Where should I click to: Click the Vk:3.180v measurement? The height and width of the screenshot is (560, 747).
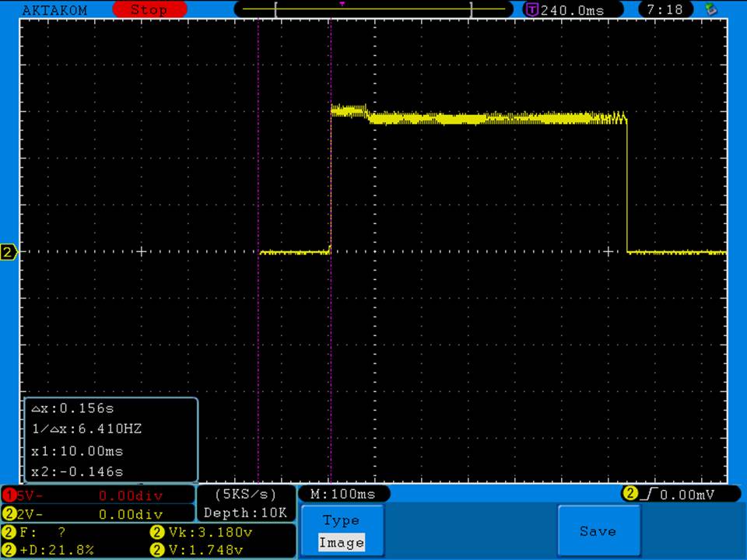point(202,531)
